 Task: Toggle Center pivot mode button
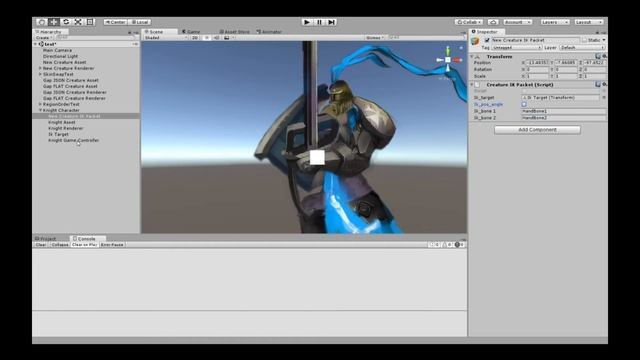[x=116, y=22]
